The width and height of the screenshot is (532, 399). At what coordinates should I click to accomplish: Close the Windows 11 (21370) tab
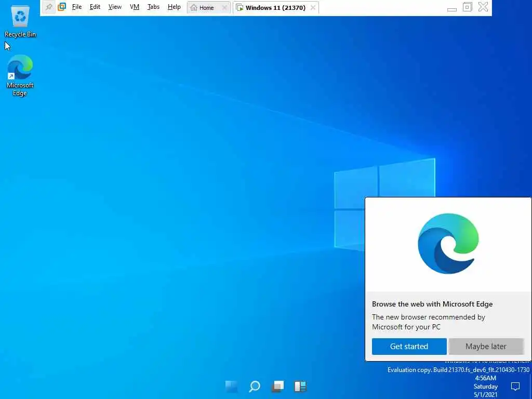pyautogui.click(x=313, y=7)
